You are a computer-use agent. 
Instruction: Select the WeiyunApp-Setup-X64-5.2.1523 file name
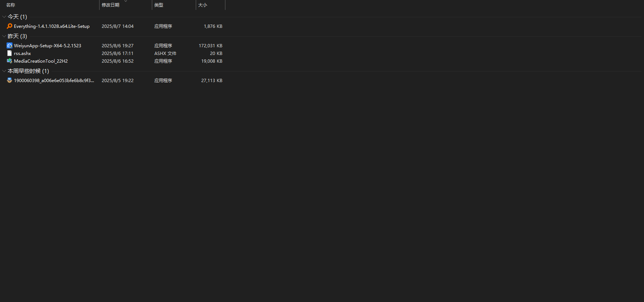click(48, 46)
